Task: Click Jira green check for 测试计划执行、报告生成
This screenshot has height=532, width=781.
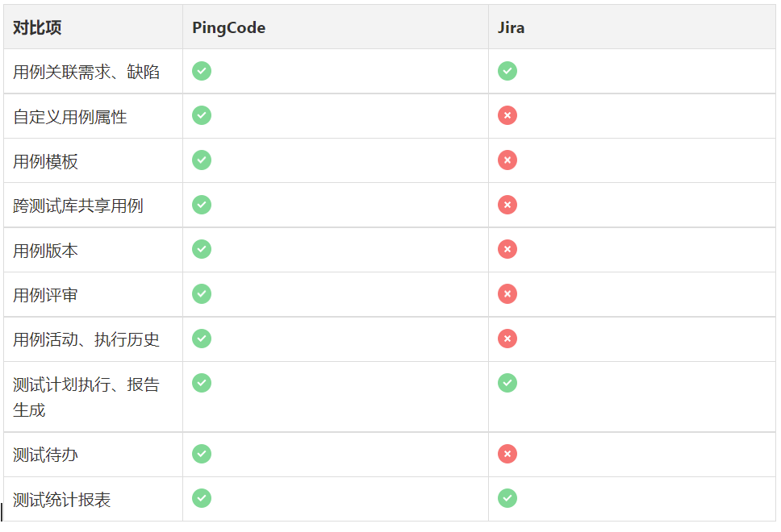Action: coord(507,383)
